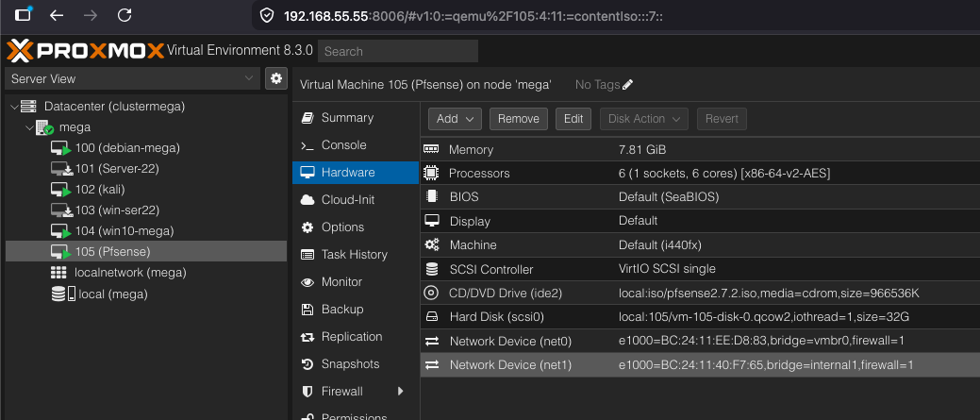
Task: Select the net1 bridge=internal1 value
Action: pos(766,365)
